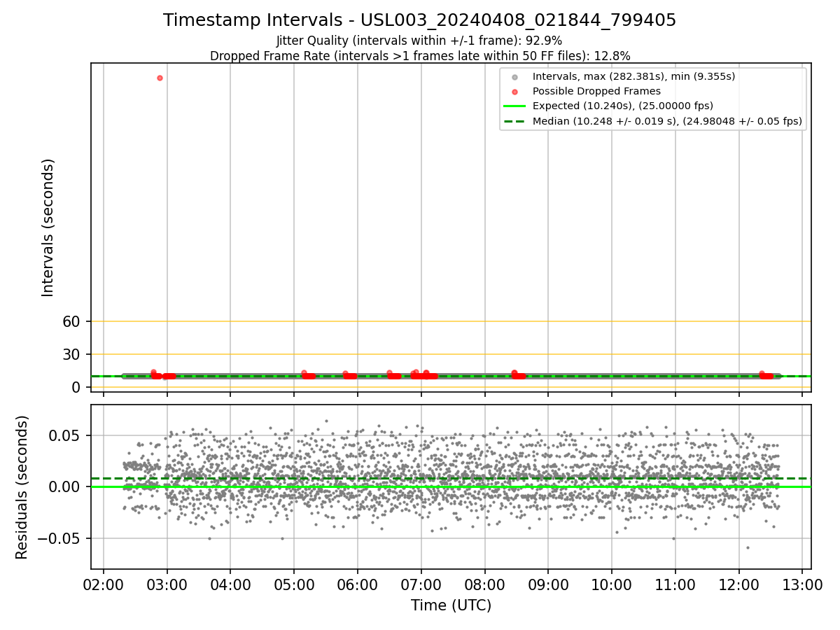840x630 pixels.
Task: Click the 'Intervals (seconds)' y-axis label
Action: coord(48,227)
